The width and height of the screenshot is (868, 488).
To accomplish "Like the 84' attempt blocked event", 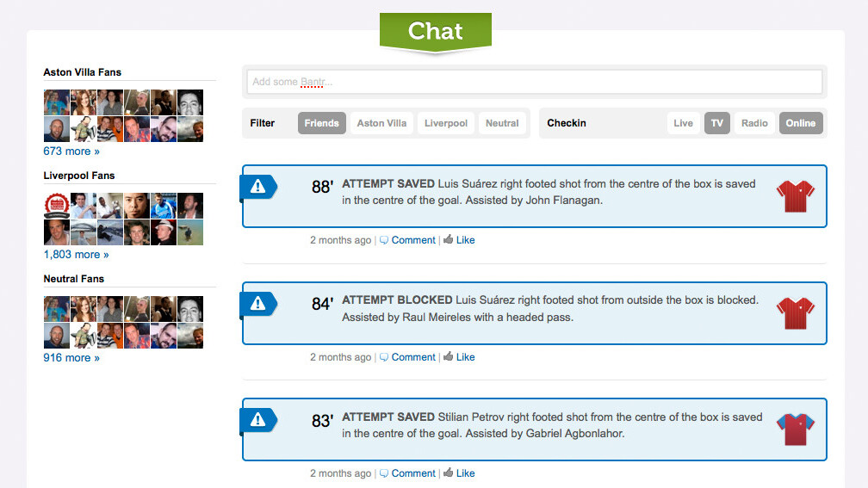I will point(465,357).
